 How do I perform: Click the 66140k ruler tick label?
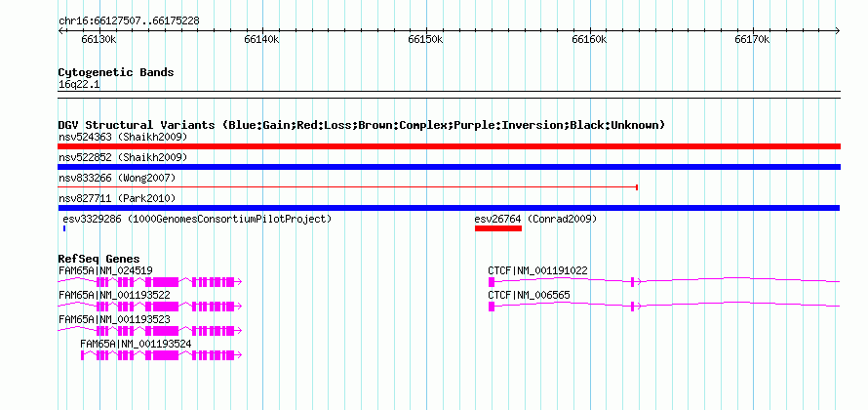[x=261, y=40]
